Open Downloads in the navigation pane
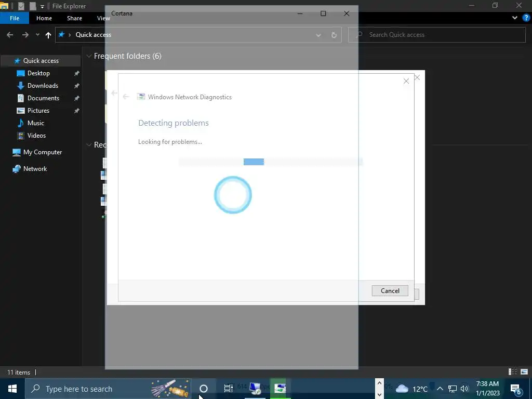Screen dimensions: 532x399 [x=43, y=86]
